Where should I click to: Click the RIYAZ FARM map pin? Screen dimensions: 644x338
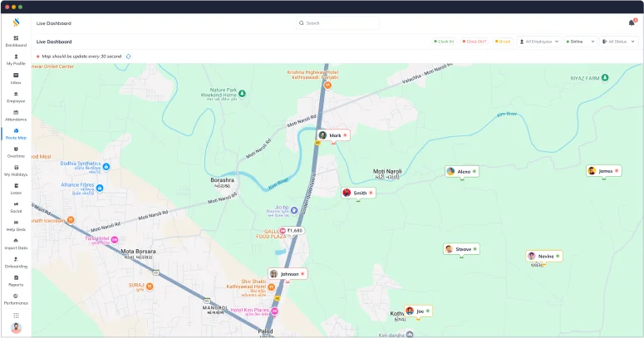click(605, 77)
